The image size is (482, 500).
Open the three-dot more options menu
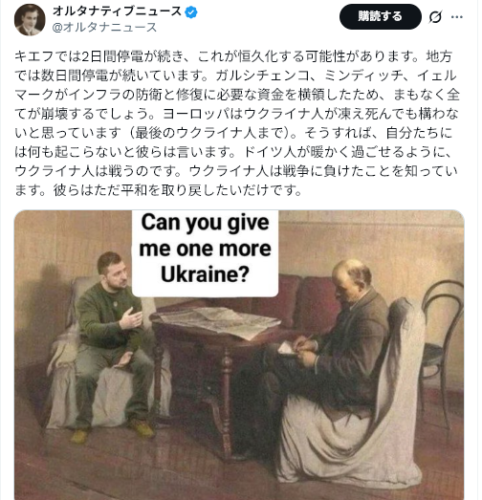coord(457,17)
